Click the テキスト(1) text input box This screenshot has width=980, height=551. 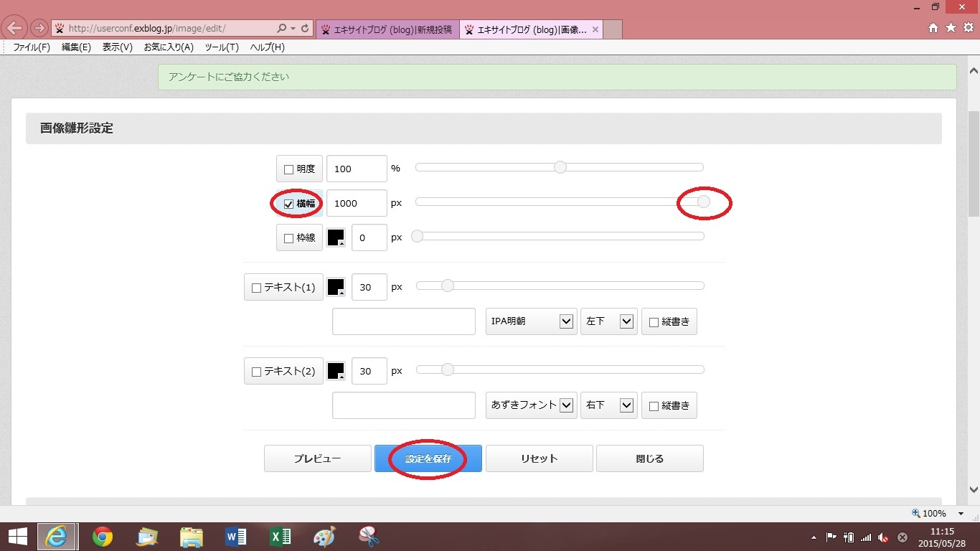click(x=404, y=321)
